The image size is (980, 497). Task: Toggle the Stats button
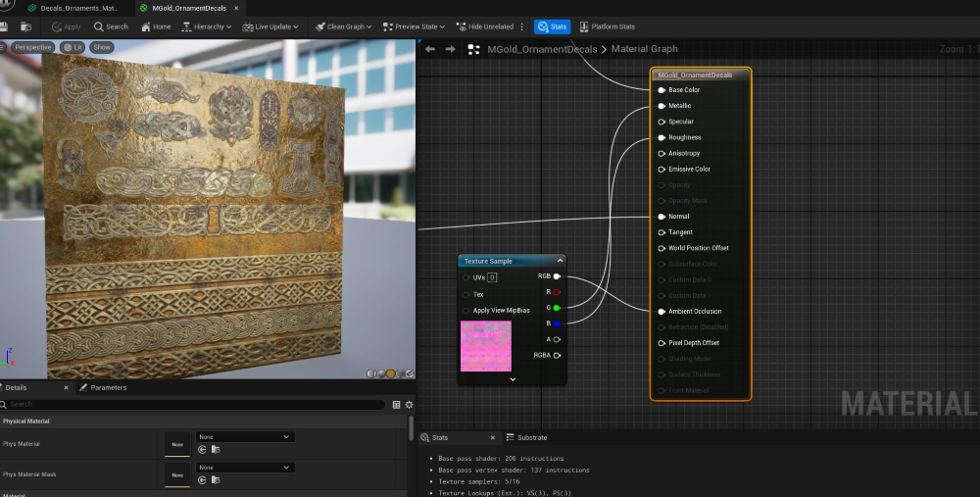click(553, 26)
